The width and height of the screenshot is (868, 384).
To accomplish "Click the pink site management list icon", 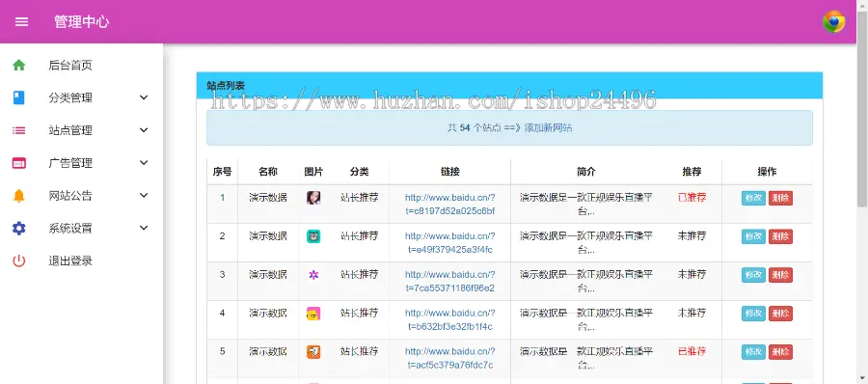I will [19, 131].
